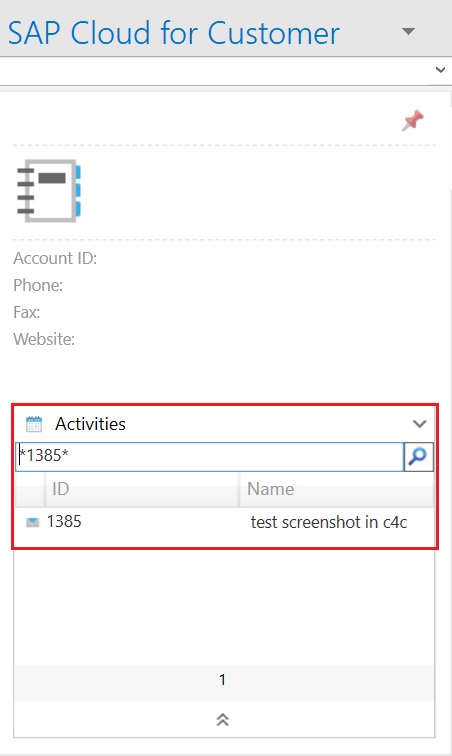452x756 pixels.
Task: Open "test screenshot in c4c" activity
Action: pos(329,522)
